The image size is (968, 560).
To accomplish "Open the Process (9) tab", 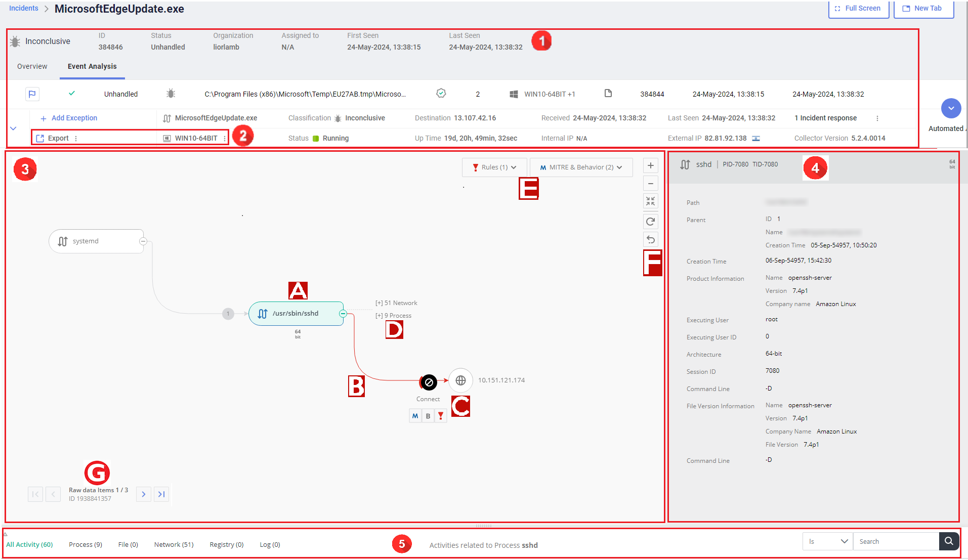I will tap(85, 544).
